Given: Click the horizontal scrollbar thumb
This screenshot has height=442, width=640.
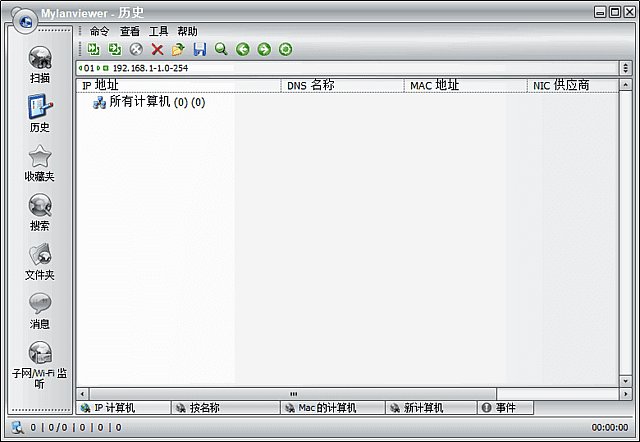Looking at the screenshot, I should click(293, 394).
